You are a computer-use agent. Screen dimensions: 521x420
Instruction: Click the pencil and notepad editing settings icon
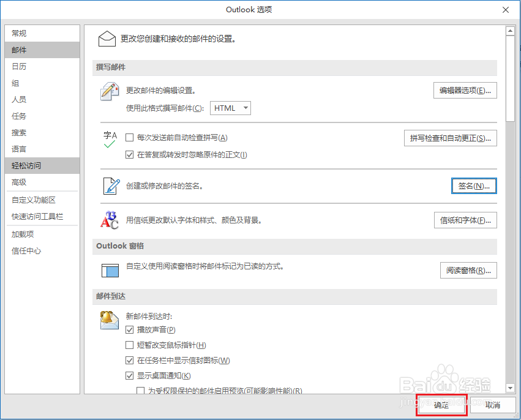pyautogui.click(x=110, y=91)
